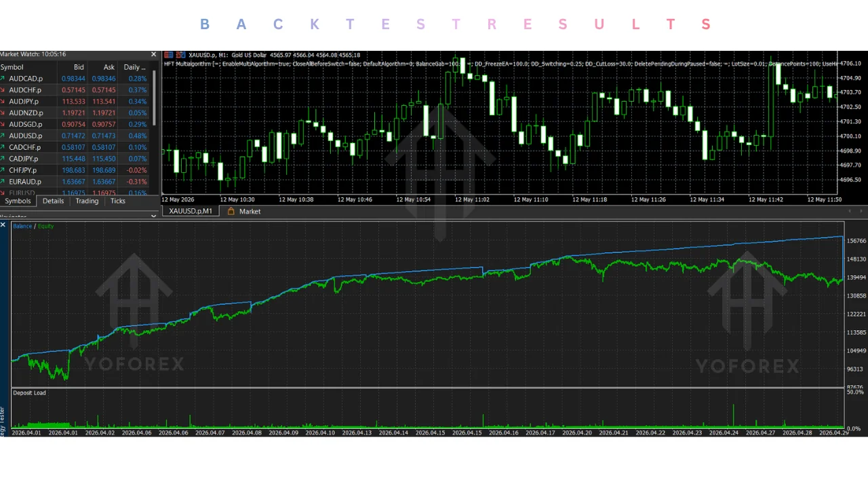Select the CHFJPY.p symbol name
Screen dimensions: 868x488
[x=23, y=171]
